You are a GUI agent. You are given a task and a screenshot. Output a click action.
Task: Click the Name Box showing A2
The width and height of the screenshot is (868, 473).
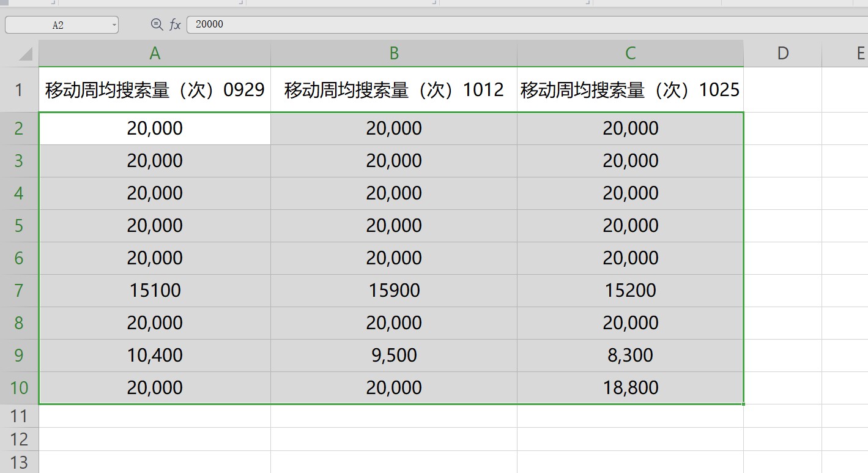pos(58,25)
